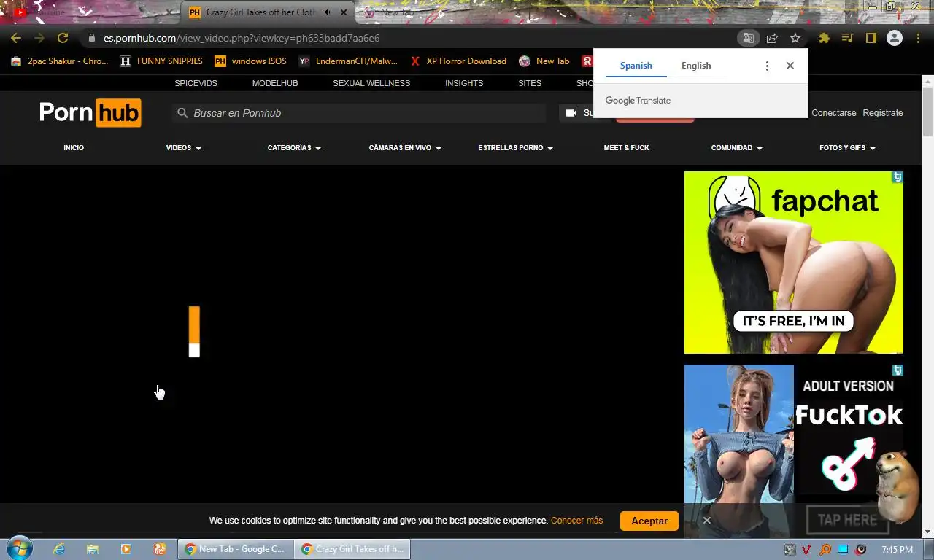934x560 pixels.
Task: Open the '2pac Shakur - Chro...' bookmark
Action: click(x=60, y=61)
